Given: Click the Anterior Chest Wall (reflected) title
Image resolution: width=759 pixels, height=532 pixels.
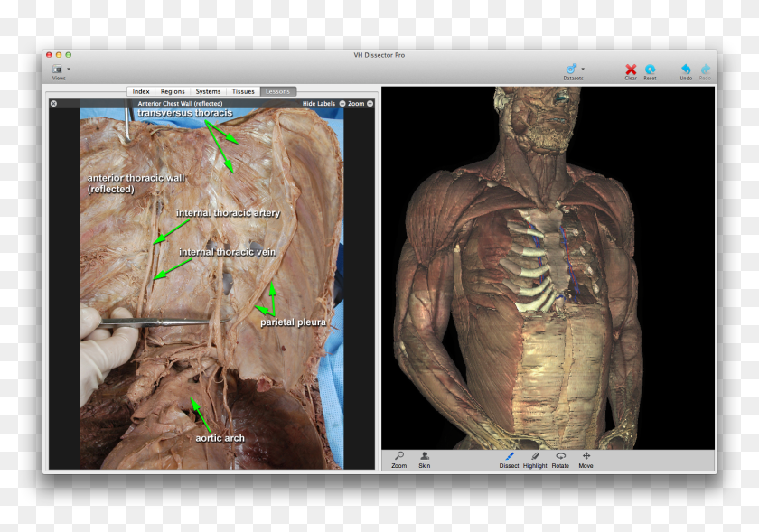Looking at the screenshot, I should coord(180,104).
